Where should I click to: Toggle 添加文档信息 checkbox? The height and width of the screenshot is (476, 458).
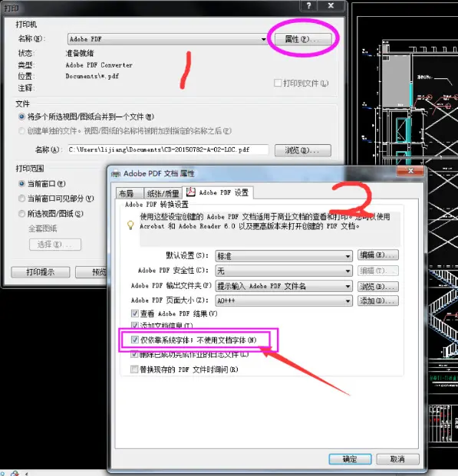click(x=134, y=326)
